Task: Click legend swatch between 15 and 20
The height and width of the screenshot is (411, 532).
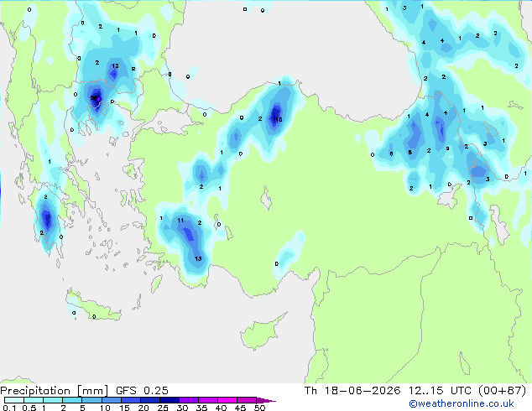Action: tap(131, 400)
